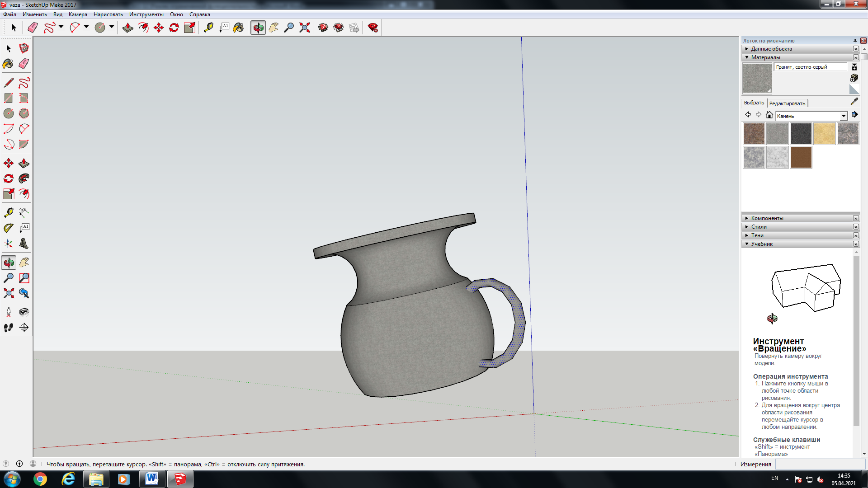Select the dark granite material swatch
The height and width of the screenshot is (488, 868).
801,134
